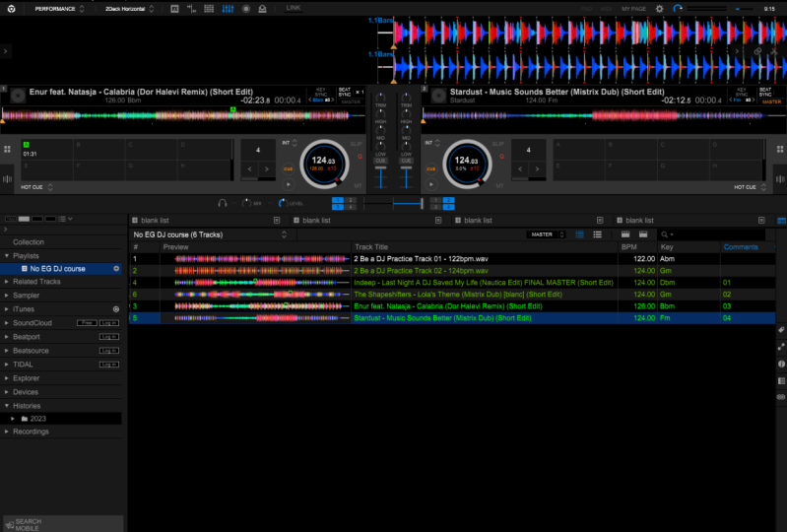
Task: Open deck 2 pad mode grid icon
Action: (780, 149)
